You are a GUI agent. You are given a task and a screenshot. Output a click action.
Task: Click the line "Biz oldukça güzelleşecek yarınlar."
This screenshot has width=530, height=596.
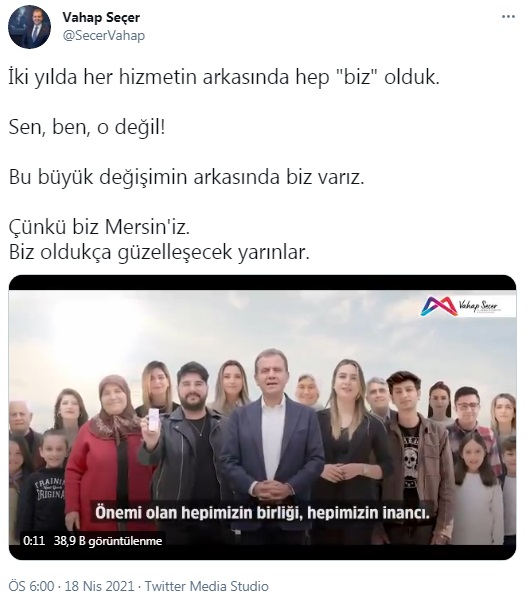point(159,252)
